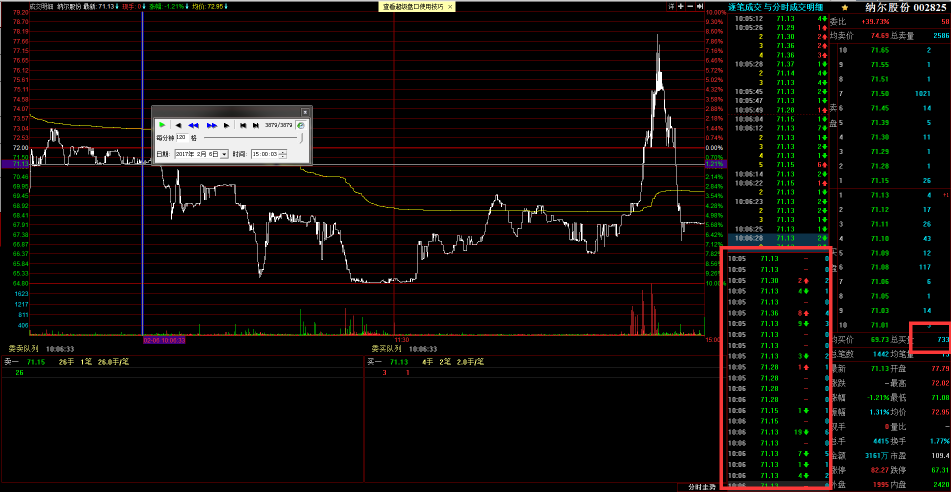
Task: Click the 卖一 71.15 queue header
Action: point(67,362)
